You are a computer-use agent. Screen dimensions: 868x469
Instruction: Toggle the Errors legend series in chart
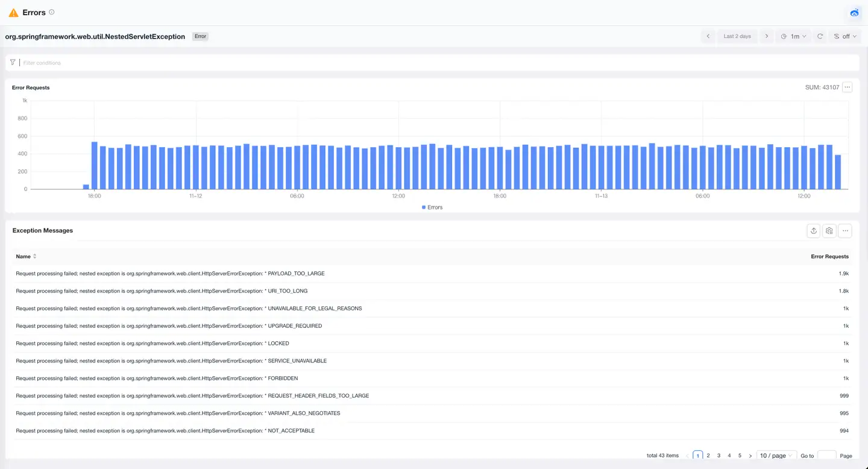point(432,207)
